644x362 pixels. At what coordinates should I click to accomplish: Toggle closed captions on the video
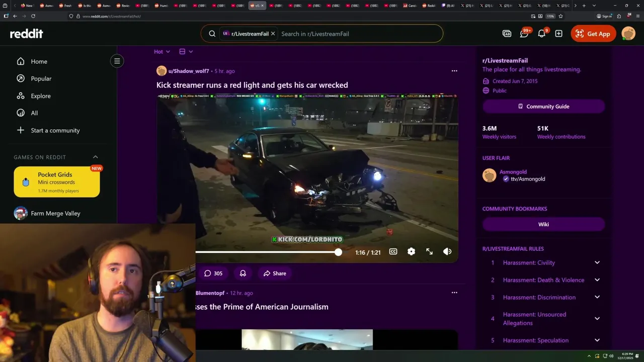pyautogui.click(x=393, y=252)
